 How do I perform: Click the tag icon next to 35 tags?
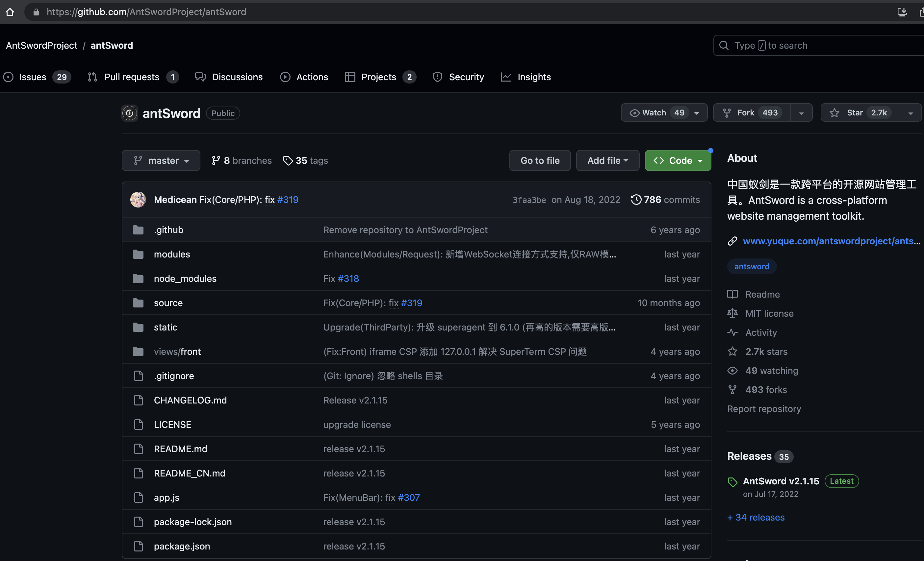pos(288,161)
